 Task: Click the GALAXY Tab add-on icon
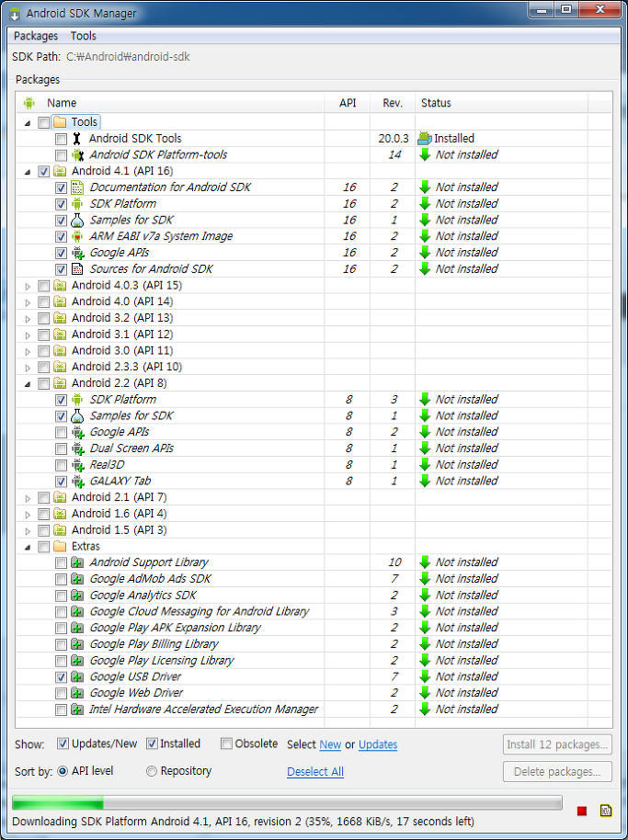tap(78, 481)
